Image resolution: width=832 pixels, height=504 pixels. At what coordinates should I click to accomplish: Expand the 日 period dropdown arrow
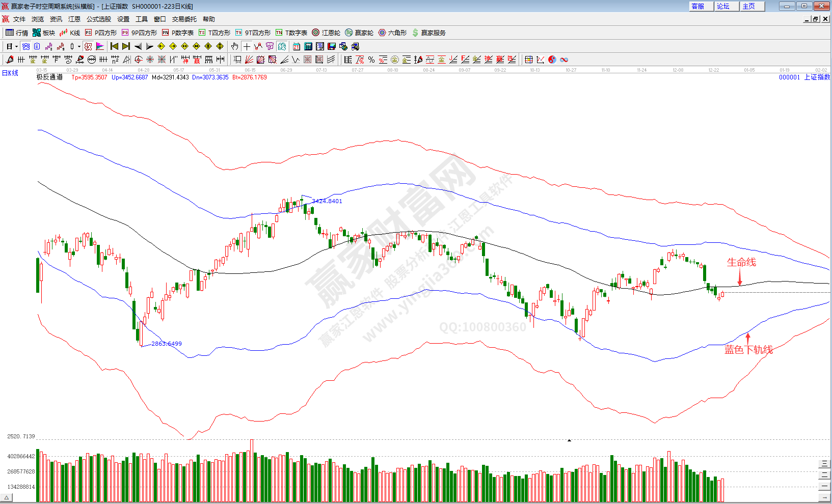coord(16,46)
